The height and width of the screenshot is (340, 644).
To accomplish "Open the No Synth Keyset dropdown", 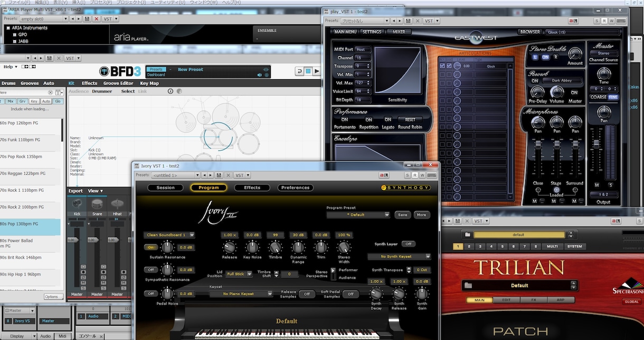I will pos(399,257).
